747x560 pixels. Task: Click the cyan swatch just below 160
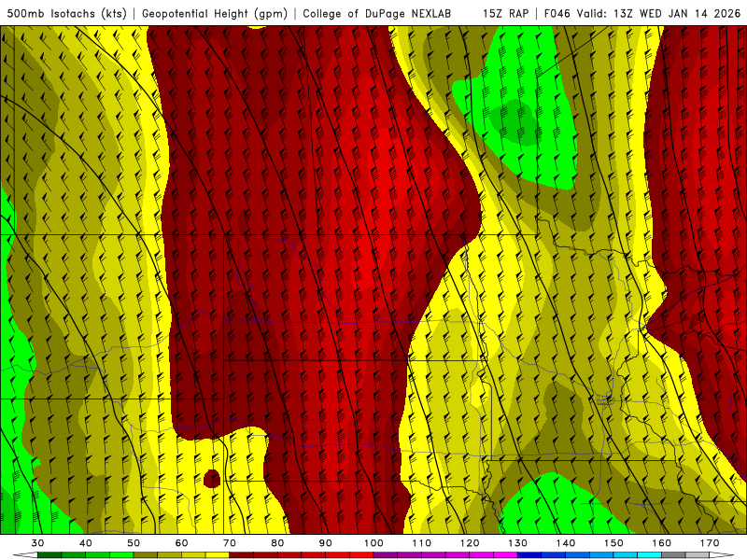pyautogui.click(x=649, y=555)
